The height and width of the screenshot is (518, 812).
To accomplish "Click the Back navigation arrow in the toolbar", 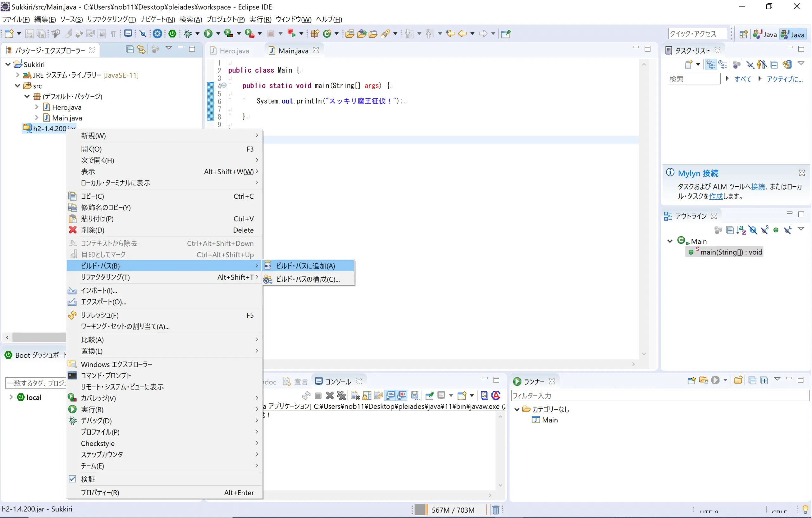I will tap(462, 33).
